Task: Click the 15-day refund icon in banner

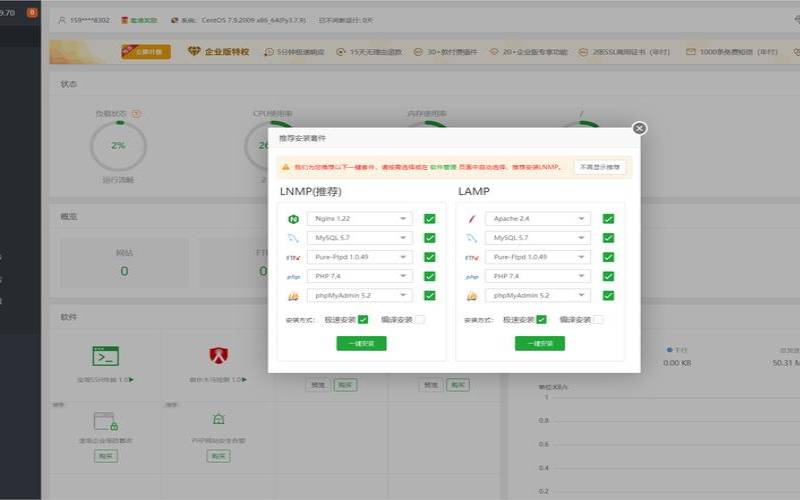Action: (x=341, y=52)
